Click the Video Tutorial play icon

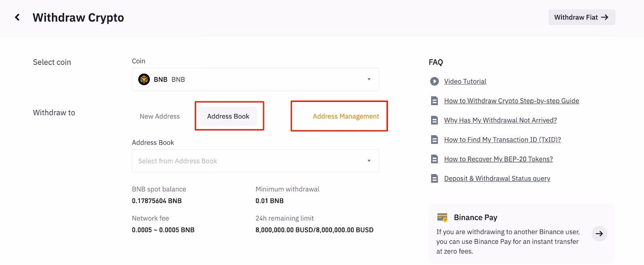pyautogui.click(x=434, y=81)
